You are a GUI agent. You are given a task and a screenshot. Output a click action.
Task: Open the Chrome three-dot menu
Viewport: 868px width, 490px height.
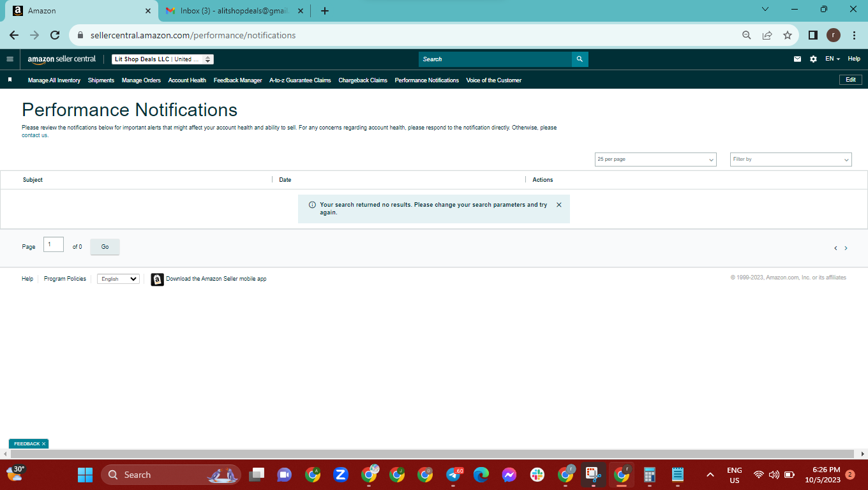854,35
